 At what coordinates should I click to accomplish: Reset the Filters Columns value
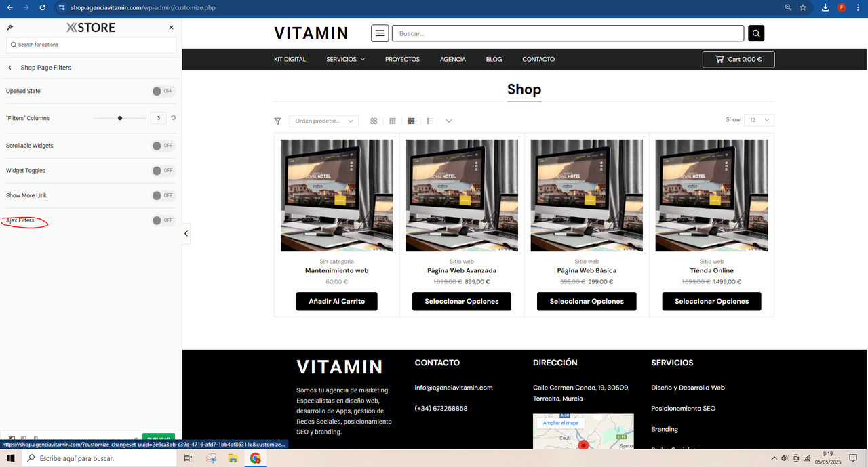173,118
